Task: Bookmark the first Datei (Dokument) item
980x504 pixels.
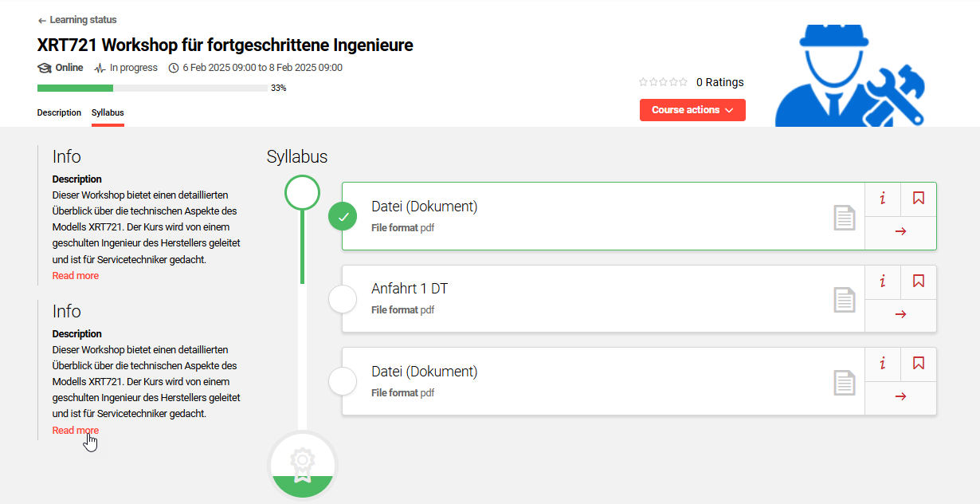Action: (x=919, y=199)
